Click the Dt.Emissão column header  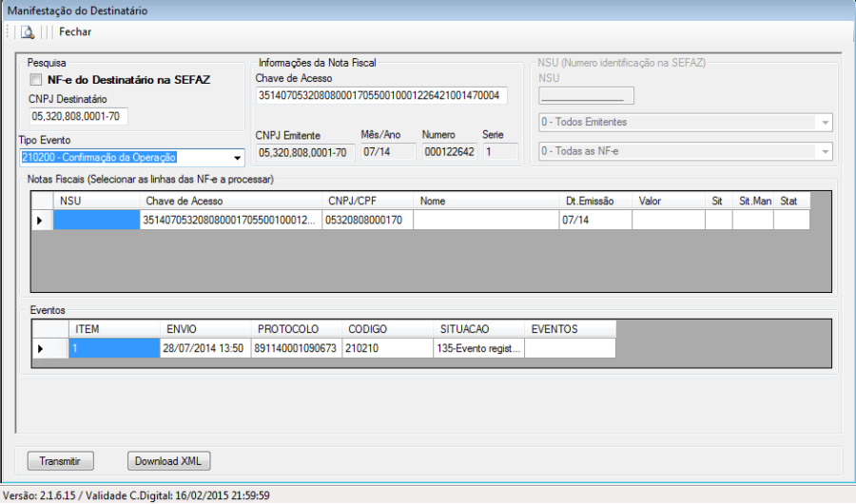pyautogui.click(x=595, y=201)
